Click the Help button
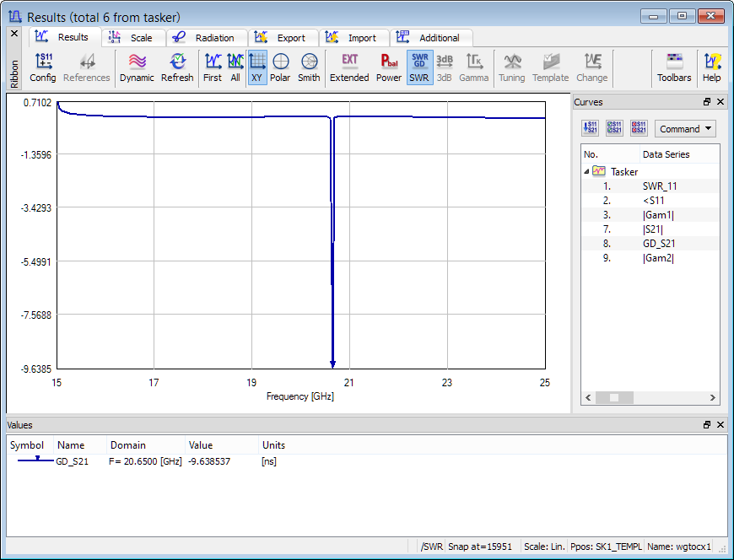Image resolution: width=734 pixels, height=560 pixels. point(712,67)
